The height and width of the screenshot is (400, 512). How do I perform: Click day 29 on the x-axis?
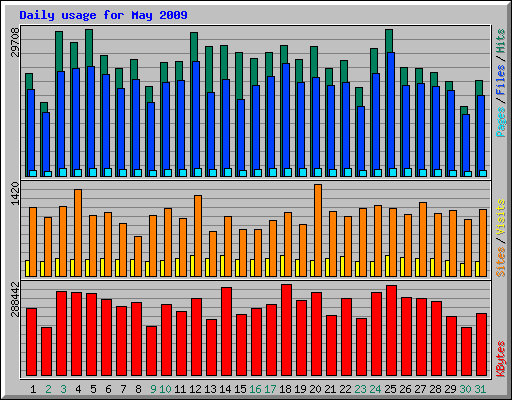point(450,389)
